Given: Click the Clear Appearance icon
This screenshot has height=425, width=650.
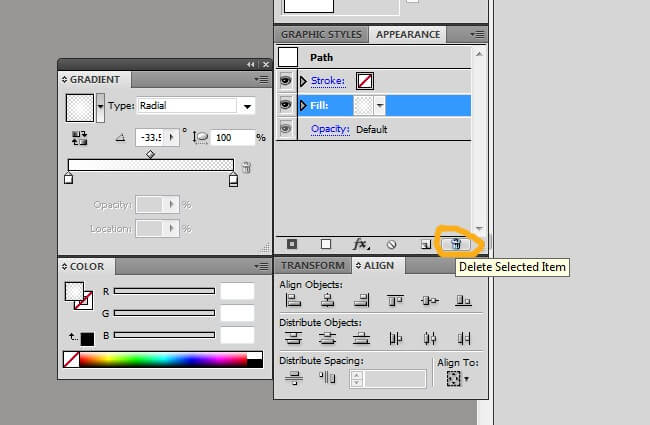Looking at the screenshot, I should pyautogui.click(x=392, y=243).
